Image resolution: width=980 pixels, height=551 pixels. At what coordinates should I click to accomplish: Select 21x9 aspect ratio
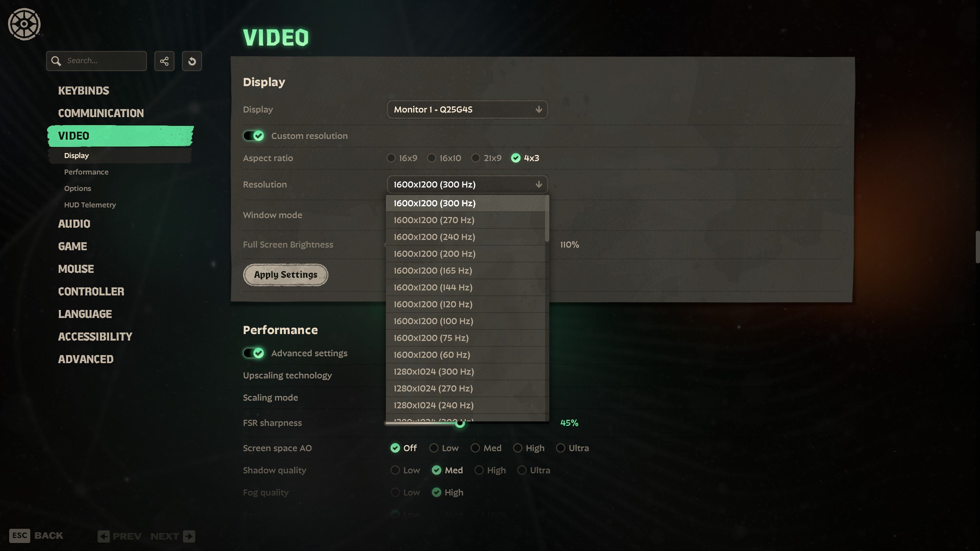pos(487,158)
